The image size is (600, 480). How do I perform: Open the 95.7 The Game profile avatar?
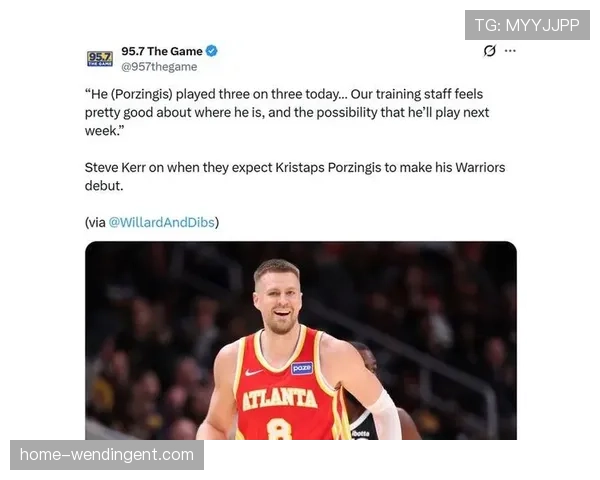click(x=100, y=59)
